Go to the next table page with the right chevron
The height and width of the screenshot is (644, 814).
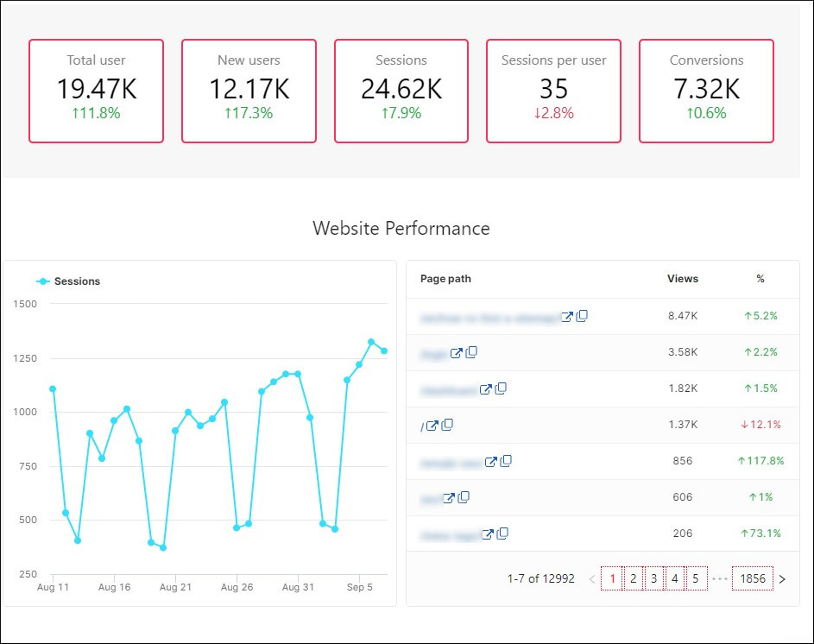pos(782,579)
